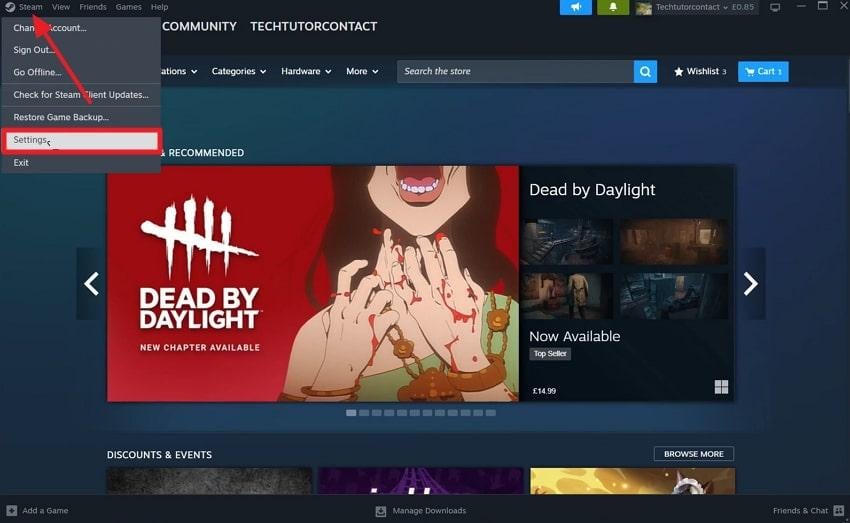The width and height of the screenshot is (850, 523).
Task: Click the Techtutorcontact avatar thumbnail
Action: pyautogui.click(x=643, y=8)
